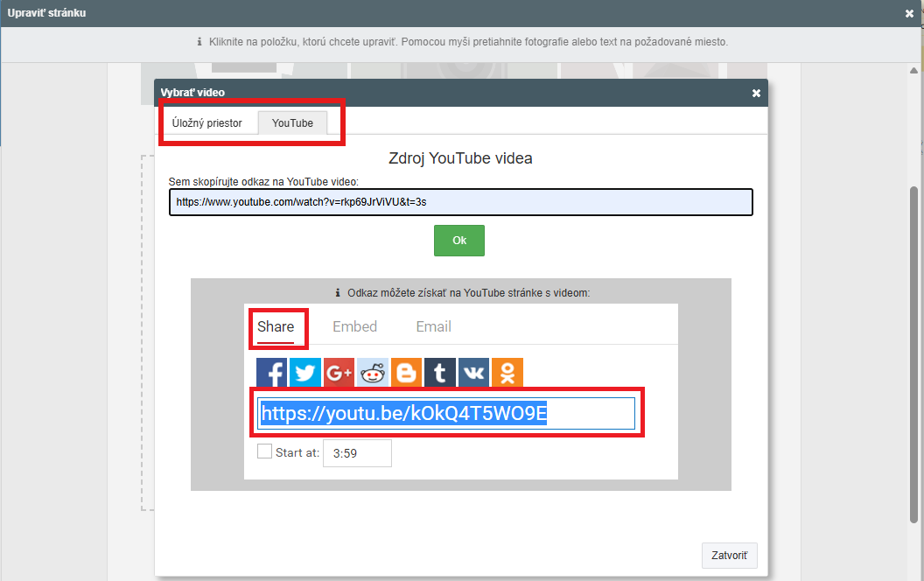Select the youtu.be short URL field
The image size is (924, 581).
tap(446, 414)
